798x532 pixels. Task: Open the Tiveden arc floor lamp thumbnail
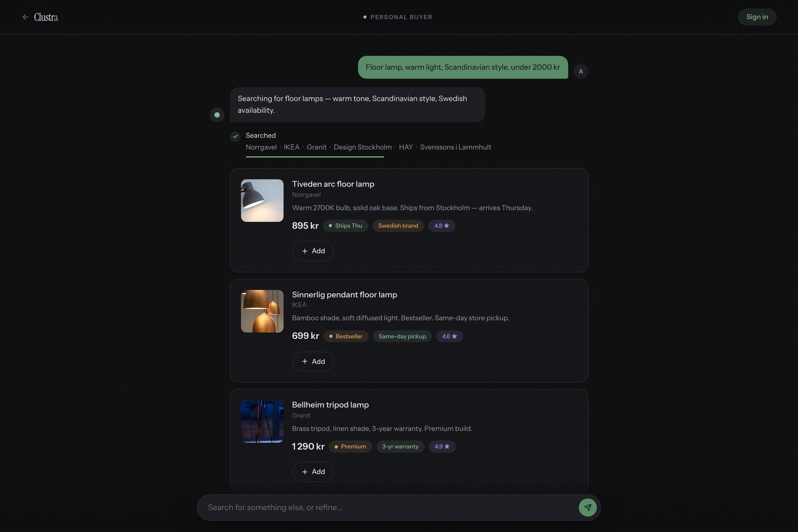pyautogui.click(x=262, y=201)
